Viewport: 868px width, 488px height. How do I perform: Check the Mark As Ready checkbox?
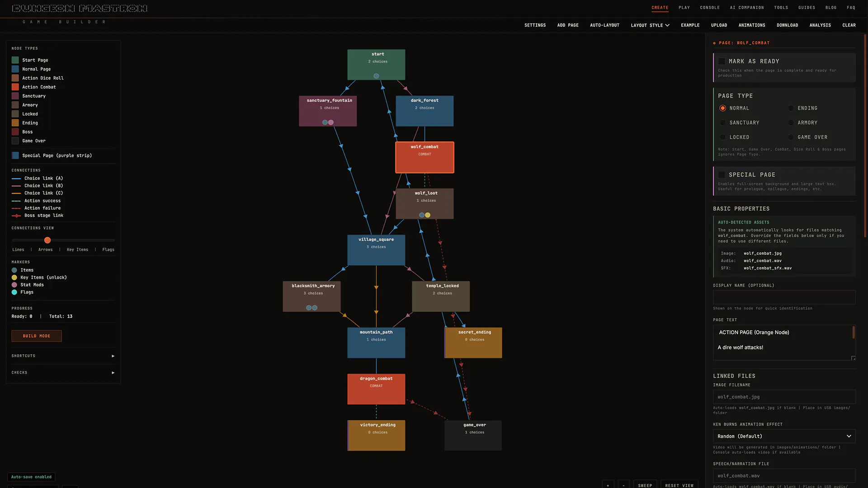[722, 61]
